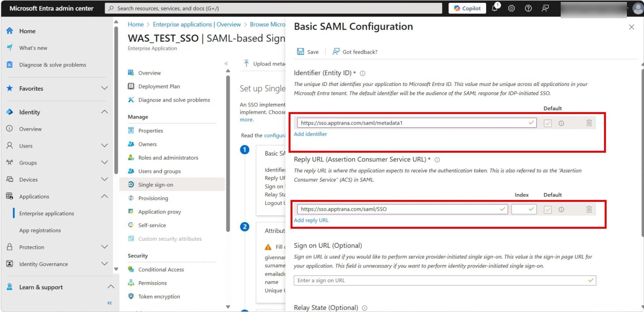The image size is (644, 312).
Task: Click info icon in identifier row
Action: click(x=561, y=123)
